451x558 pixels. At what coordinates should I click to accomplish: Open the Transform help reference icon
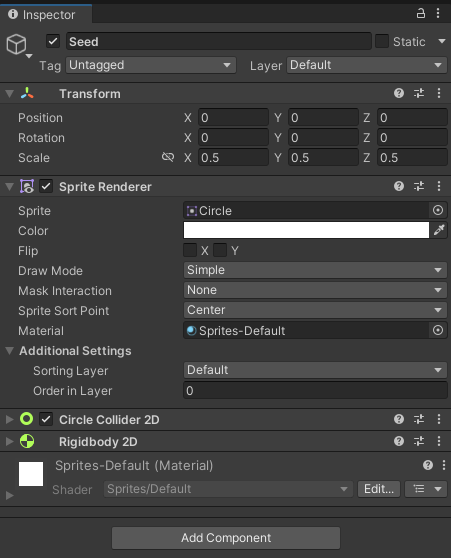[399, 93]
